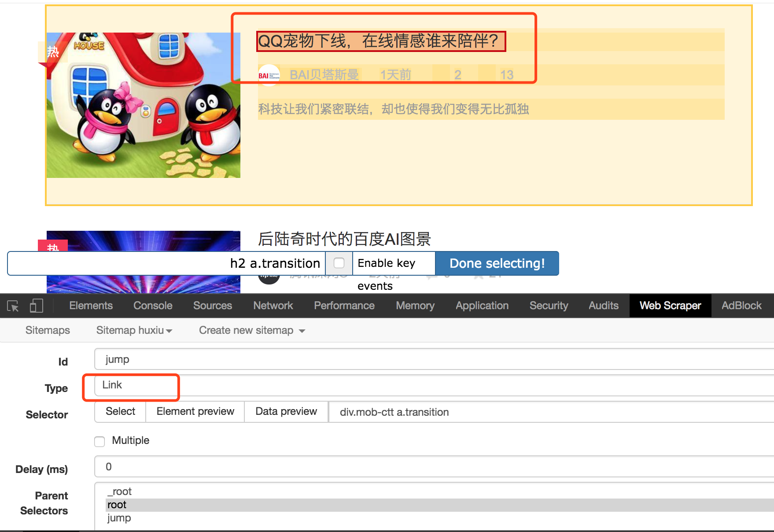The image size is (774, 532).
Task: Open the 后陆奇时代的百度AI图景 article link
Action: coord(344,239)
